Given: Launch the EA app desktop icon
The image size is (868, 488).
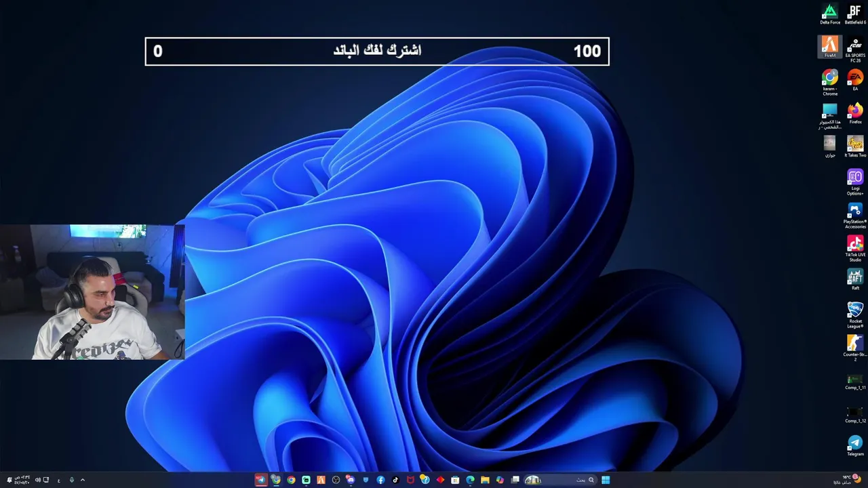Looking at the screenshot, I should (x=855, y=81).
